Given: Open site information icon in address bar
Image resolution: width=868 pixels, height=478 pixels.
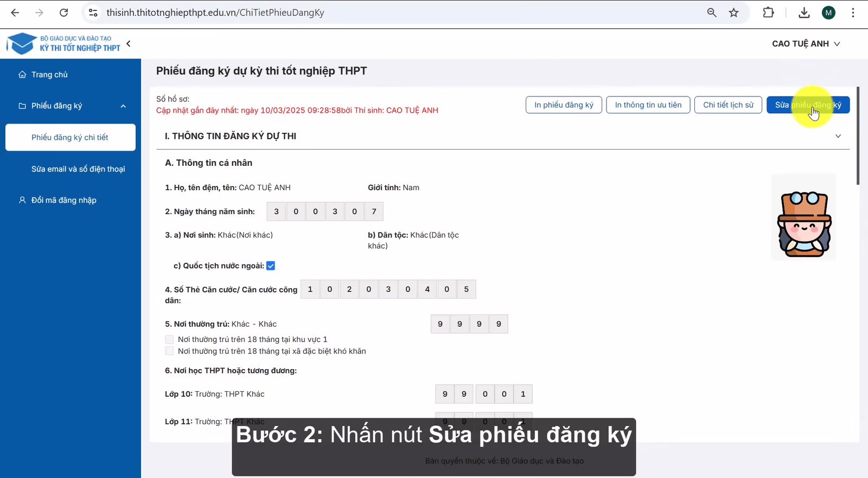Looking at the screenshot, I should [x=93, y=12].
